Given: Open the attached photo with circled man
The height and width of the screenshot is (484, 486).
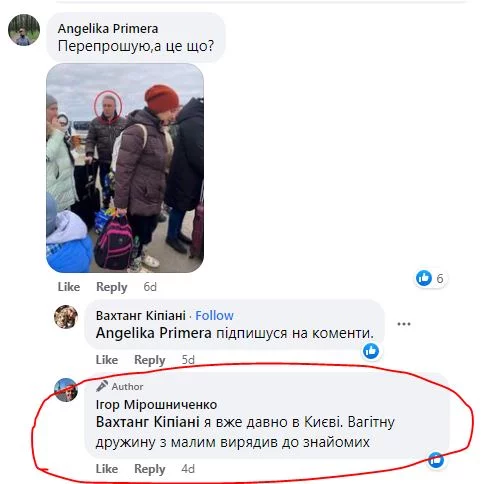Looking at the screenshot, I should 125,168.
